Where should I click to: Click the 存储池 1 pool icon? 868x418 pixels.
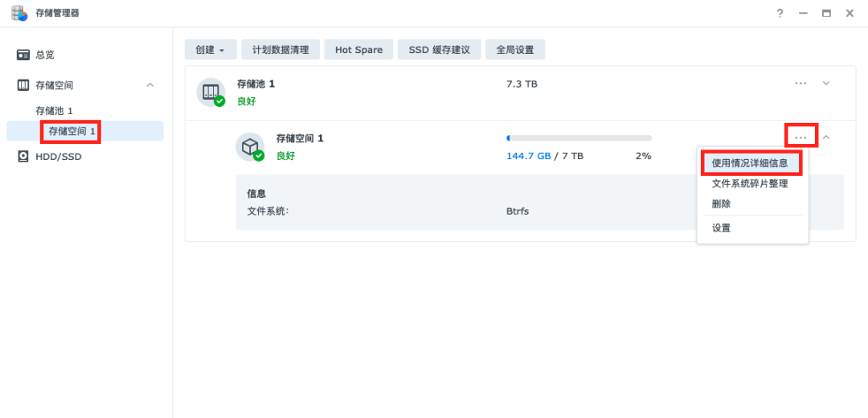(x=211, y=92)
